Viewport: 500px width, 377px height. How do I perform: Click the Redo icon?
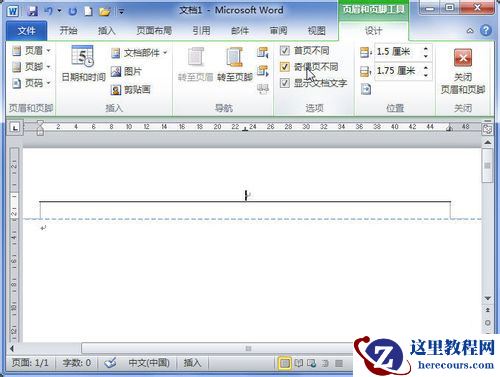pos(72,11)
